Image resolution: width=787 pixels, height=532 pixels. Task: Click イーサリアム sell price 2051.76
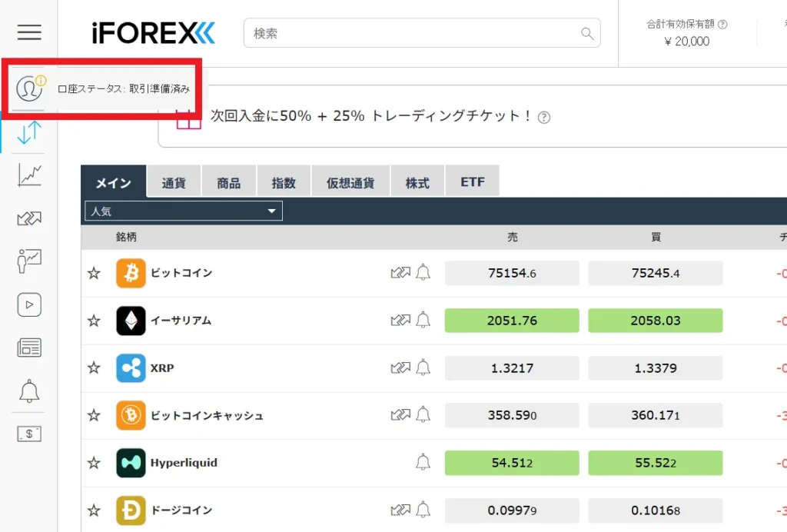pos(512,321)
